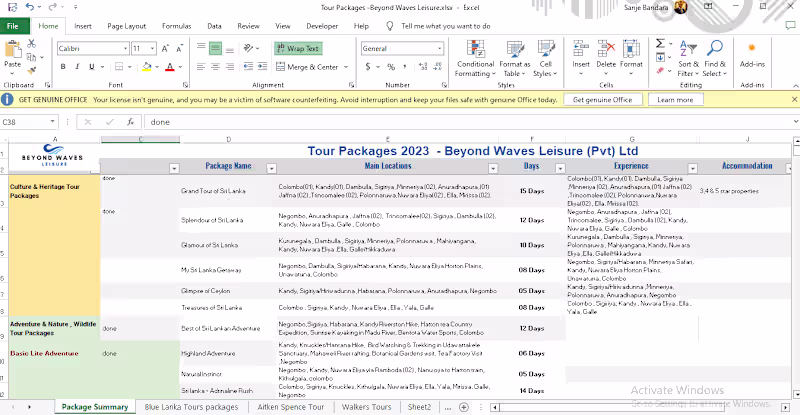Click the Cut scissors icon
Screen dimensions: 800x415
32,44
